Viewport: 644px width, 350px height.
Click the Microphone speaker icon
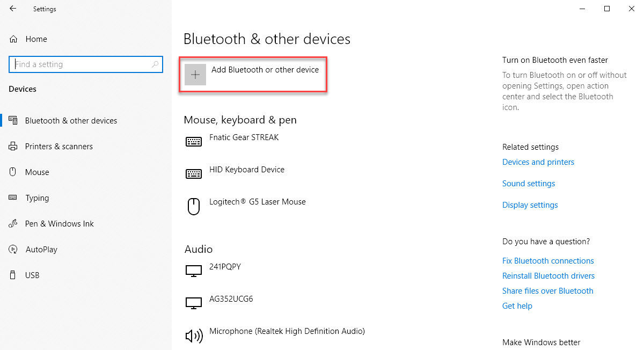click(x=194, y=336)
